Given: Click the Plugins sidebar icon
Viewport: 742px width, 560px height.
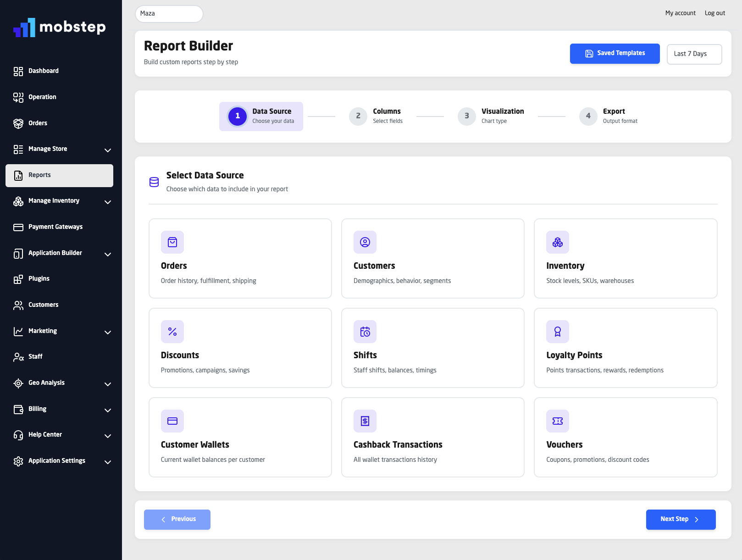Looking at the screenshot, I should 18,278.
